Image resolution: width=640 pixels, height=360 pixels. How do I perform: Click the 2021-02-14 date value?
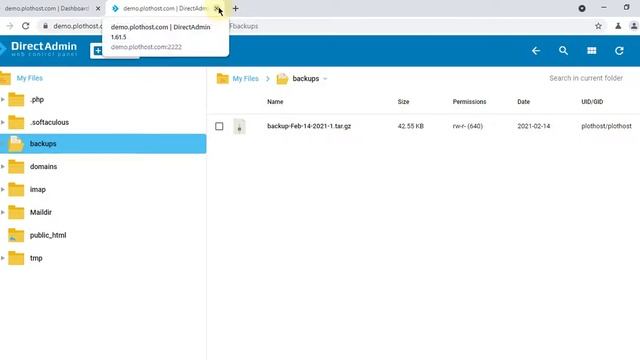pyautogui.click(x=533, y=126)
